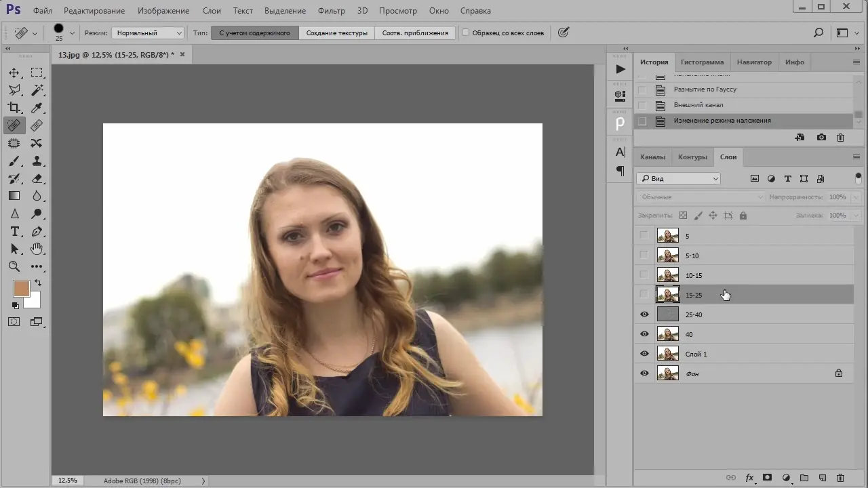Enable Sample All Layers checkbox

tap(466, 33)
